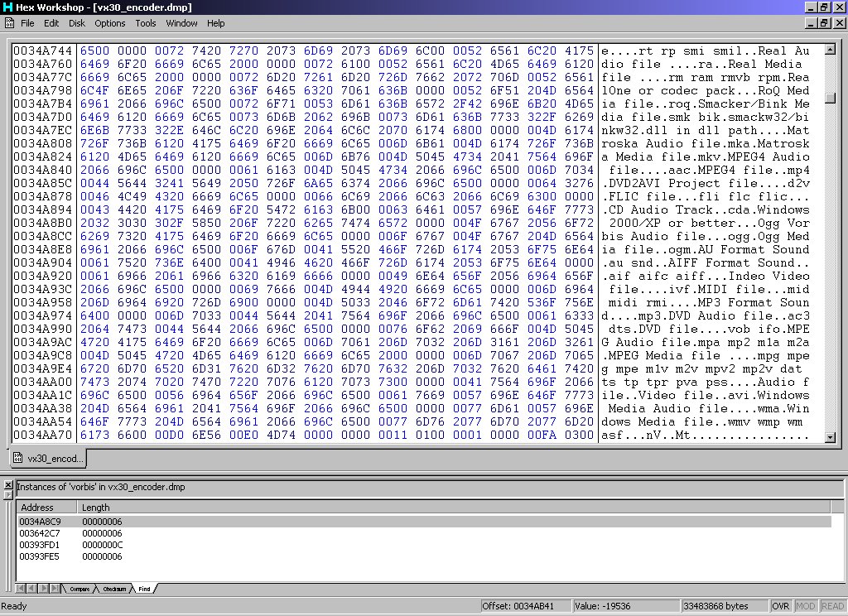Switch to the Checksum results tab

114,589
